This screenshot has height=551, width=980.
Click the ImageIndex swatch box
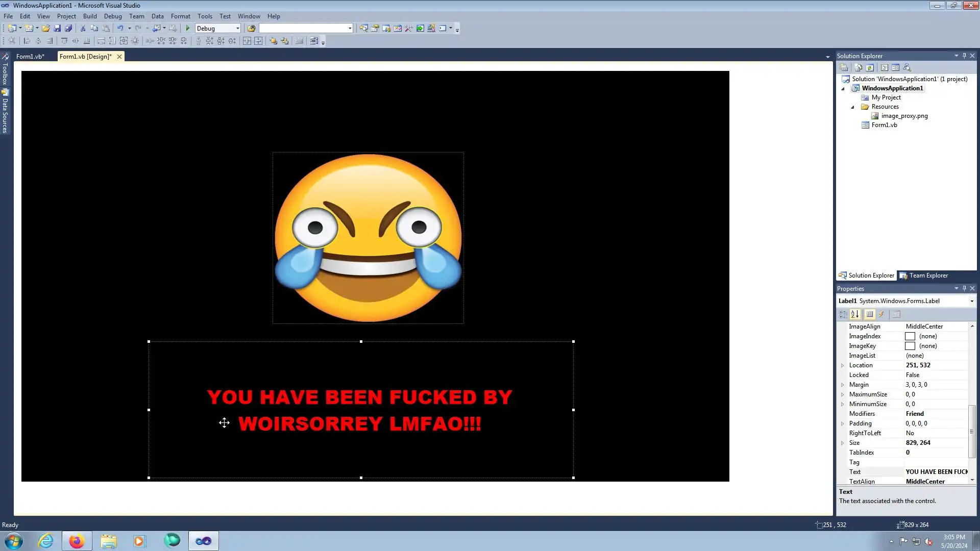point(910,336)
